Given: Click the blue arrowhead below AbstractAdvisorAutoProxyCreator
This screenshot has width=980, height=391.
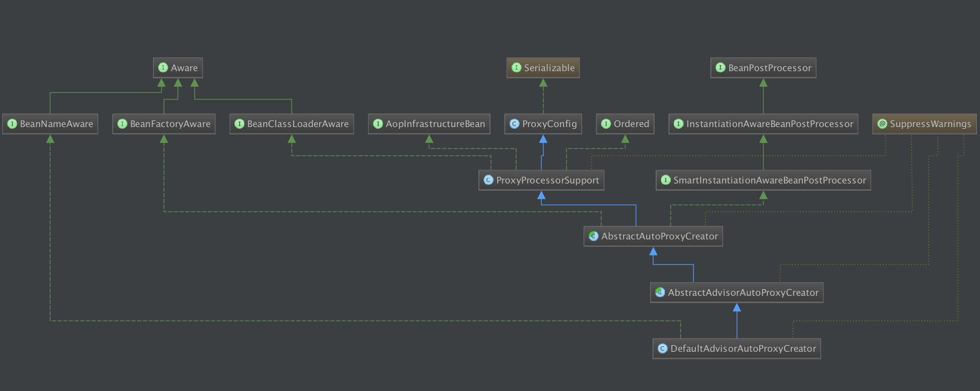Looking at the screenshot, I should click(x=737, y=307).
